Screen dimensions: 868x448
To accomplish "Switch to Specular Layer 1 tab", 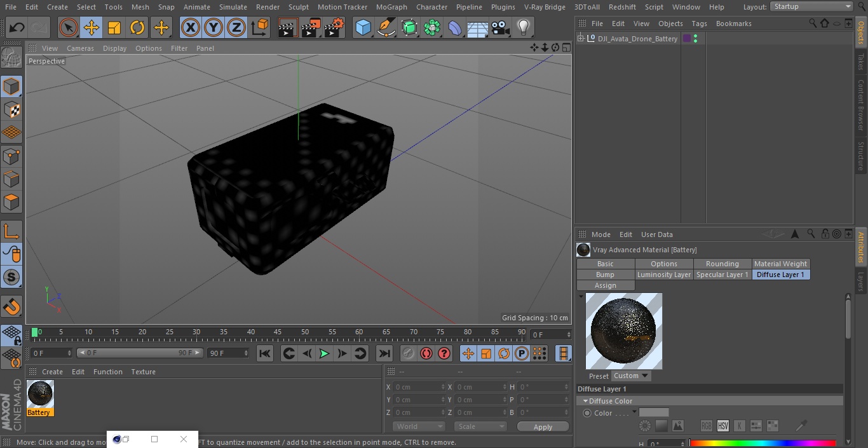I will pyautogui.click(x=722, y=275).
